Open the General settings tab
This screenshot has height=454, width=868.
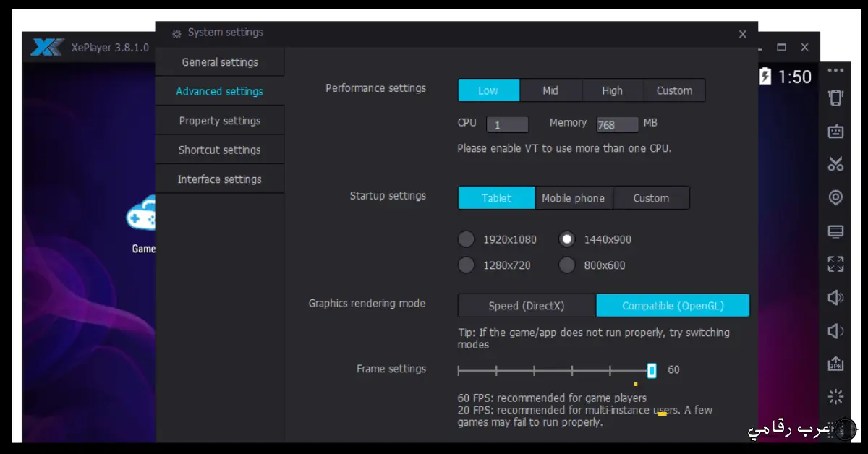click(220, 62)
